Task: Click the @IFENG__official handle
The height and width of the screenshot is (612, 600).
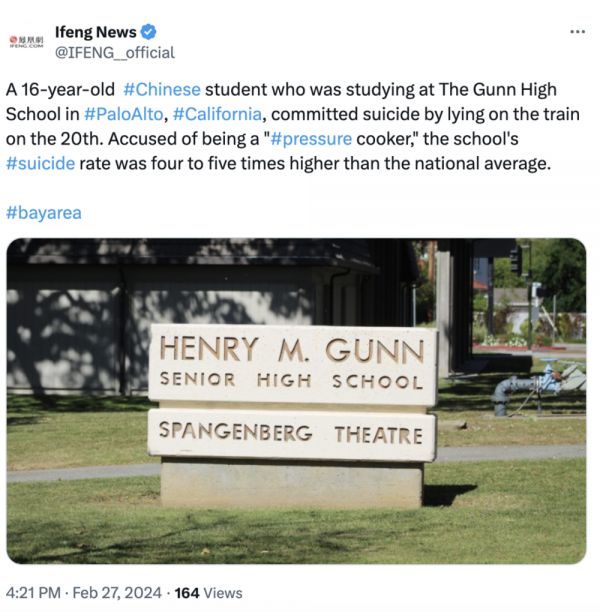Action: [x=114, y=52]
